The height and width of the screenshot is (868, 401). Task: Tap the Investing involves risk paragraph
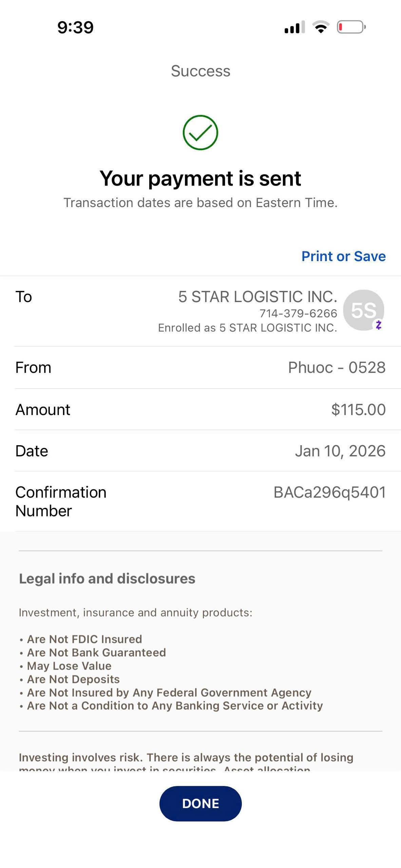[x=186, y=757]
